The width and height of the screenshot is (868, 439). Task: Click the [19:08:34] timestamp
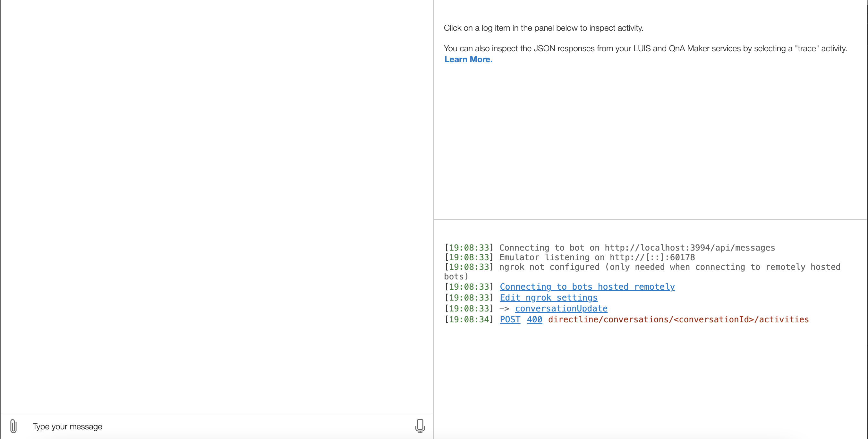tap(469, 319)
